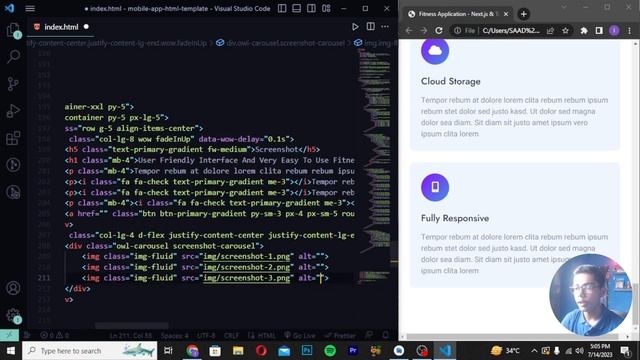Open editor More Actions ellipsis menu

pos(385,27)
